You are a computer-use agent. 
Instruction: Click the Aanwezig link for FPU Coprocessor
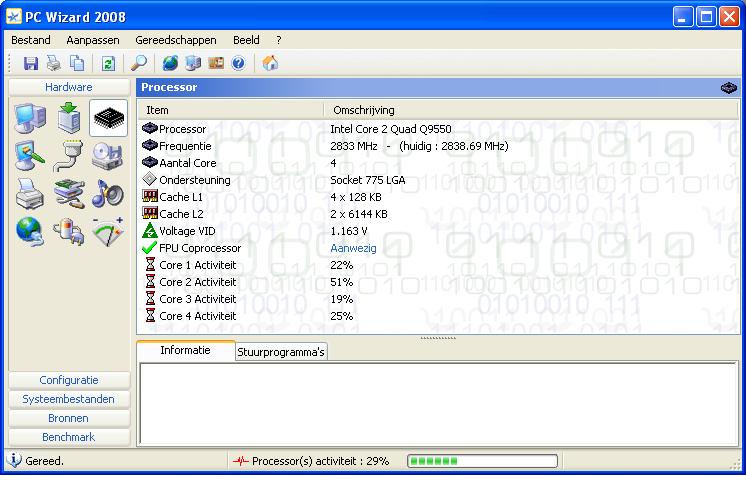pyautogui.click(x=353, y=248)
